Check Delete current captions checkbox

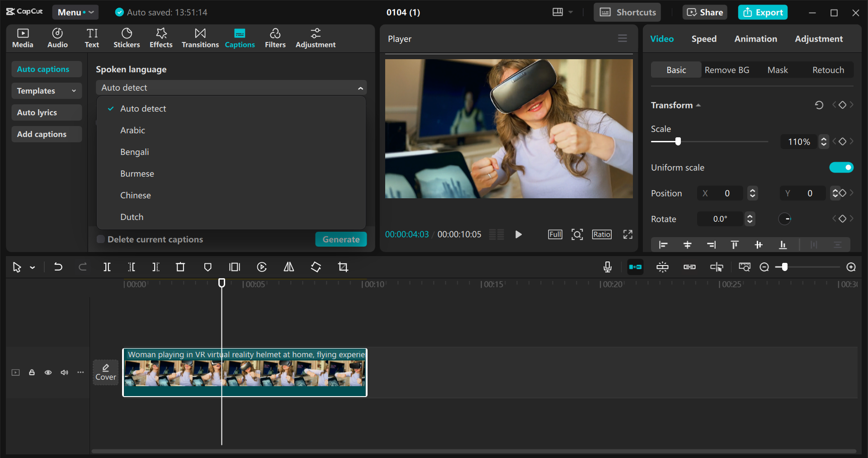[101, 239]
